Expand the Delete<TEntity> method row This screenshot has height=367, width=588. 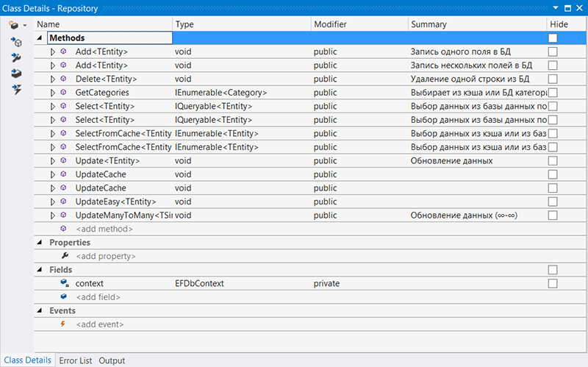pos(53,79)
